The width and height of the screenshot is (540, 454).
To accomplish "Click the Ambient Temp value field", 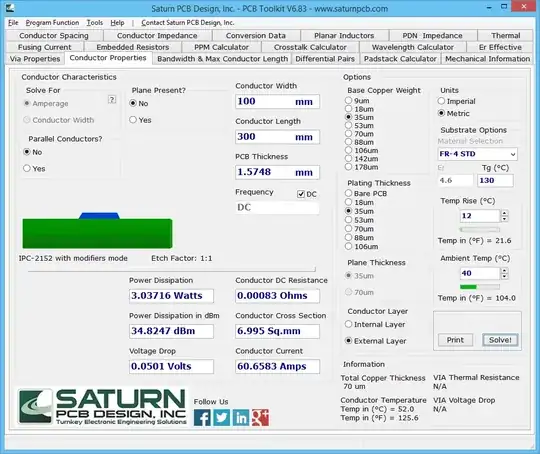I will [479, 274].
